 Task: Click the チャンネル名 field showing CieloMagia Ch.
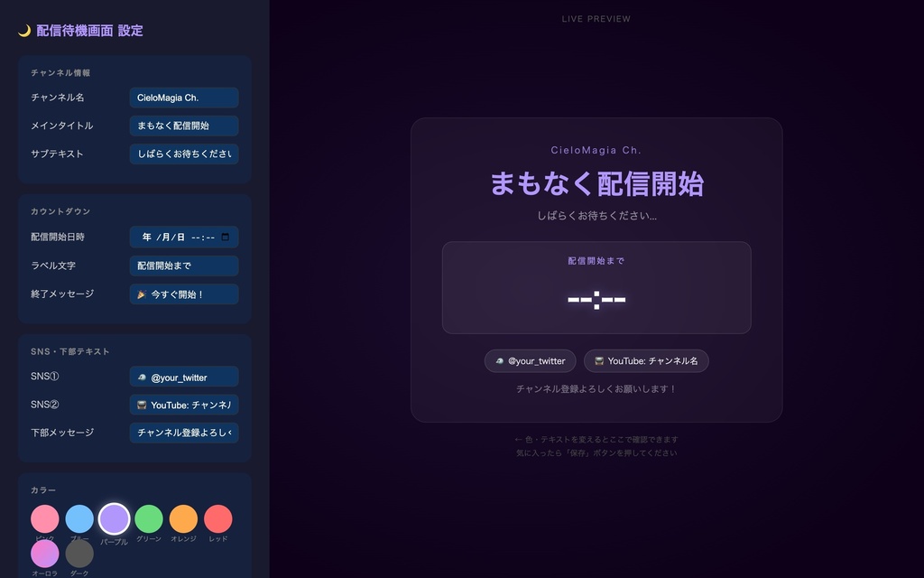point(184,98)
